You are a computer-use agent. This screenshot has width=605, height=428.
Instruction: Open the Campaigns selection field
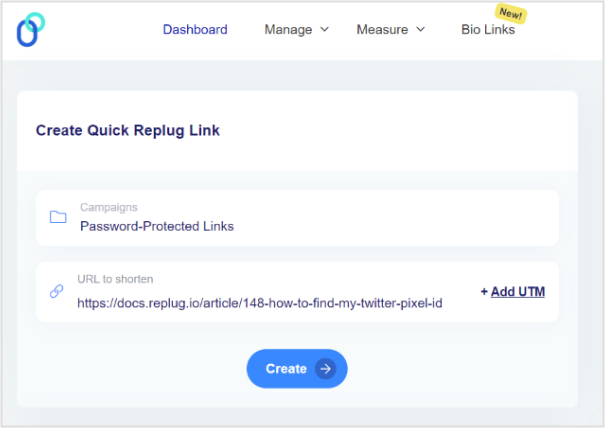tap(297, 218)
